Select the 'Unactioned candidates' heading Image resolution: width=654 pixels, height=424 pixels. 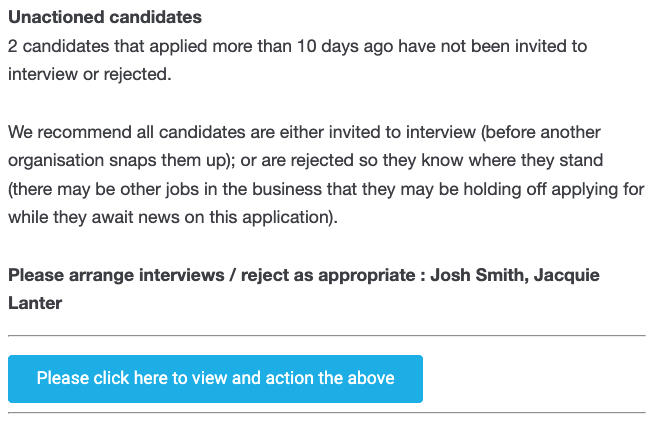[x=105, y=18]
